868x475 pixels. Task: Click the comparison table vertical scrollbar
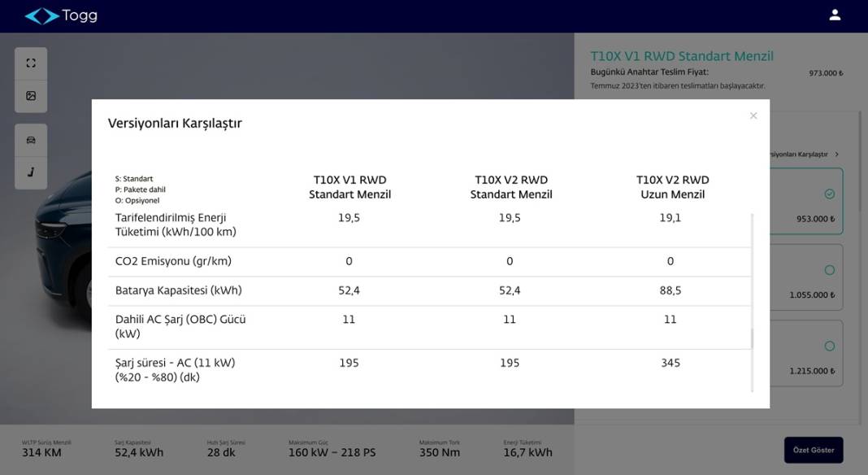click(752, 338)
